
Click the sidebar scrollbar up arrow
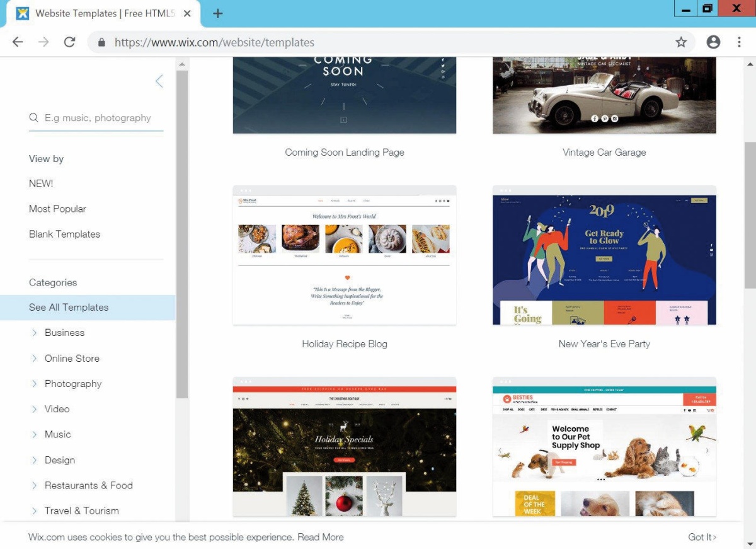tap(182, 64)
